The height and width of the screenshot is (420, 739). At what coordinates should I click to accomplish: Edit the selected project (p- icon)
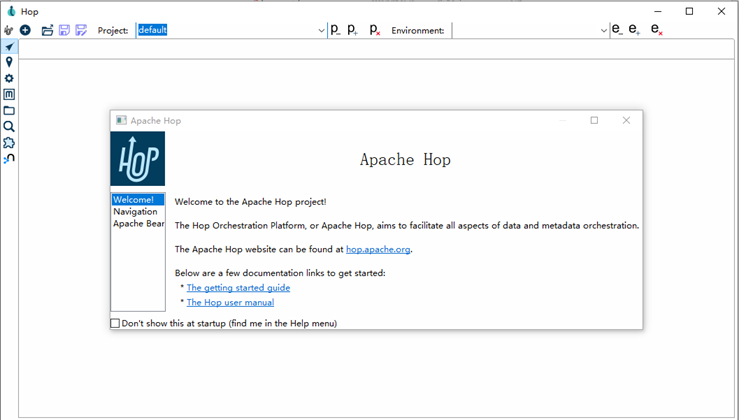pos(335,30)
